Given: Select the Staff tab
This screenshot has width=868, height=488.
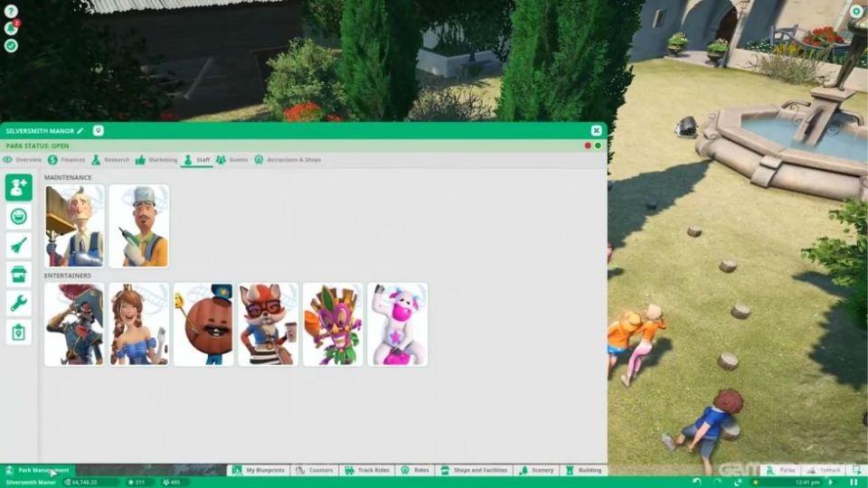Looking at the screenshot, I should click(197, 159).
